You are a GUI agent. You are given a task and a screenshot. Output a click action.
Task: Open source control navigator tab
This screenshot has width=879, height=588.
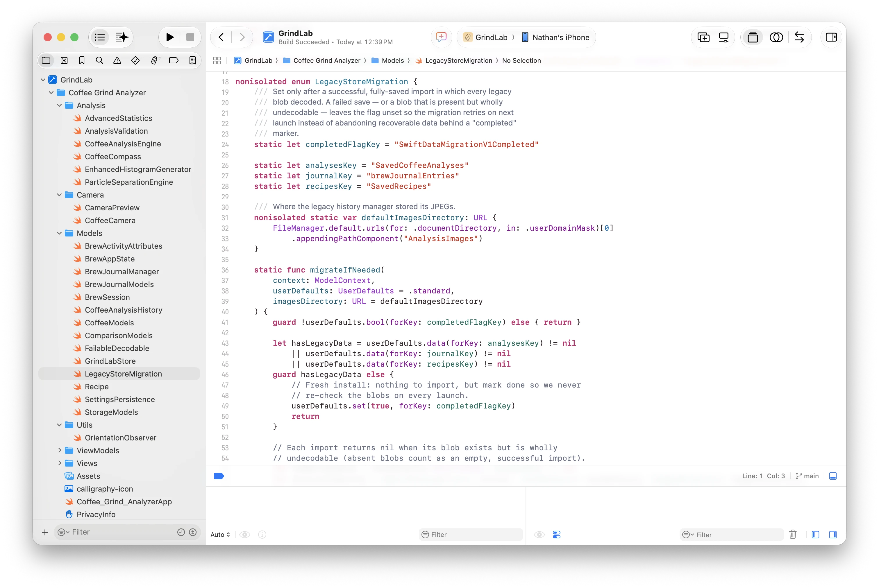click(x=64, y=60)
